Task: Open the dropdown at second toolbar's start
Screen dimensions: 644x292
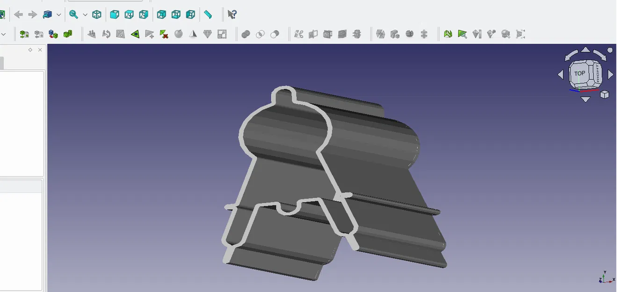Action: pos(3,34)
